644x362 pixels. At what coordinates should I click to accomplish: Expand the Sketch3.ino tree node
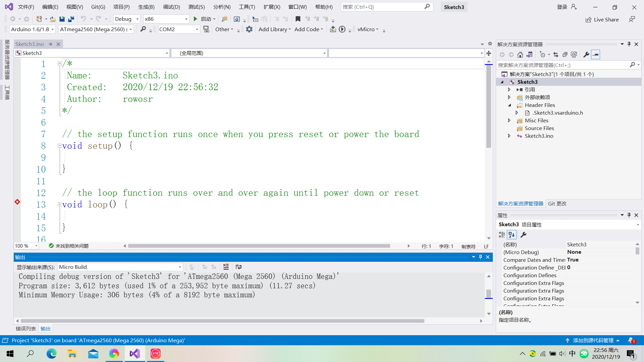coord(509,136)
